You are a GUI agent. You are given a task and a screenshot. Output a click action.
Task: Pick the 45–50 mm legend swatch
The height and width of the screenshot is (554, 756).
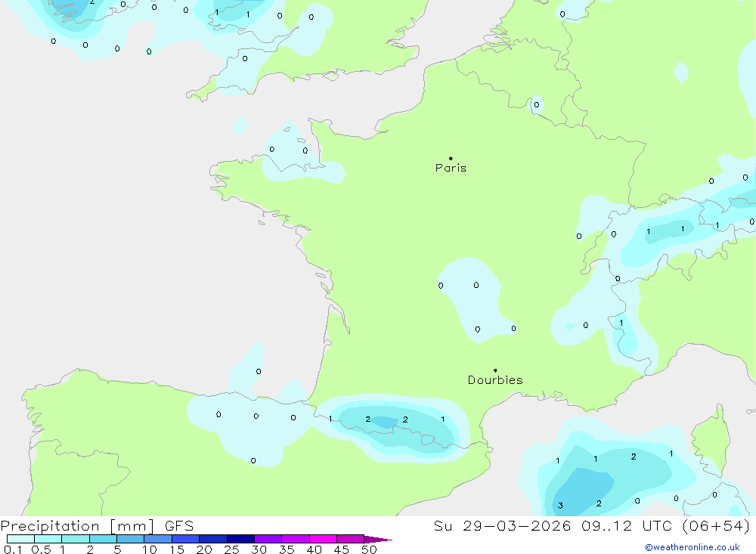[x=351, y=539]
